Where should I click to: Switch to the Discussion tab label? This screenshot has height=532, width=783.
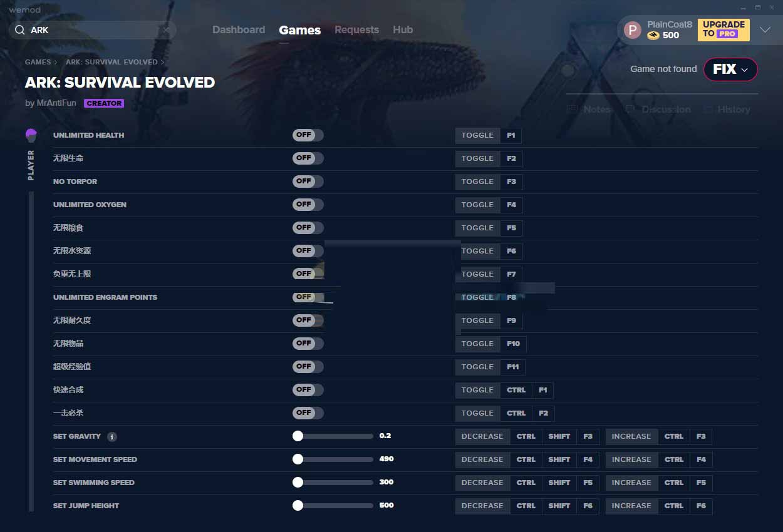click(x=666, y=109)
